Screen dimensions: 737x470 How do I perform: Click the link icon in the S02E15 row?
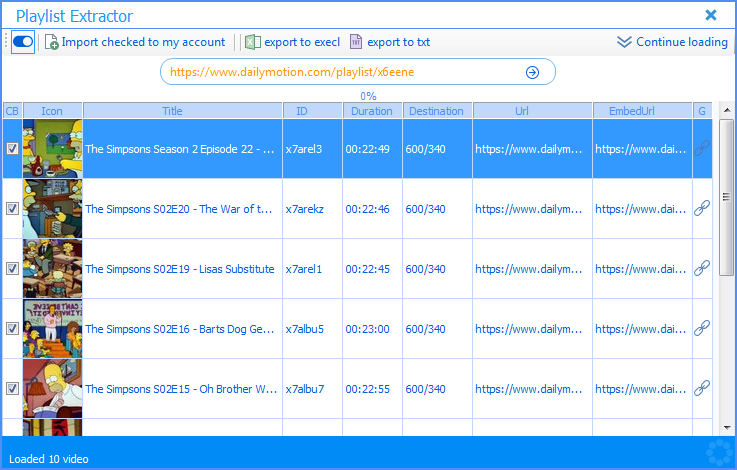pyautogui.click(x=702, y=388)
